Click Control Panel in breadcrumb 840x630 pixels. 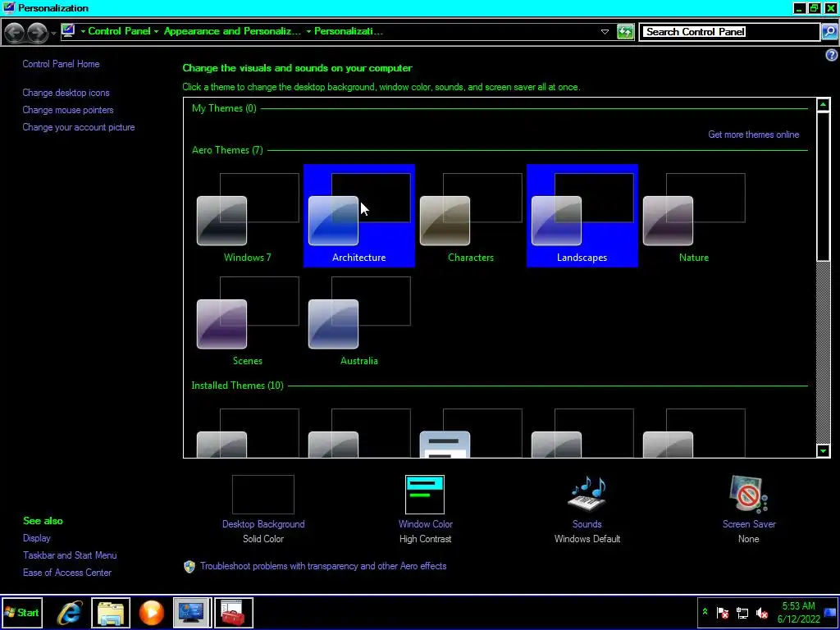tap(119, 31)
